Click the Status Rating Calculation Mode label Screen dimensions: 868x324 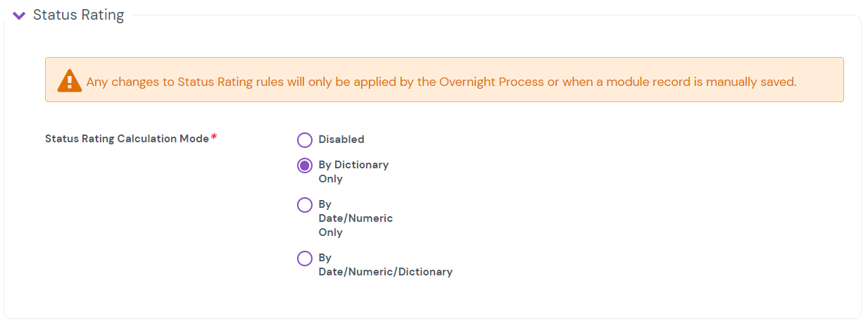tap(127, 139)
